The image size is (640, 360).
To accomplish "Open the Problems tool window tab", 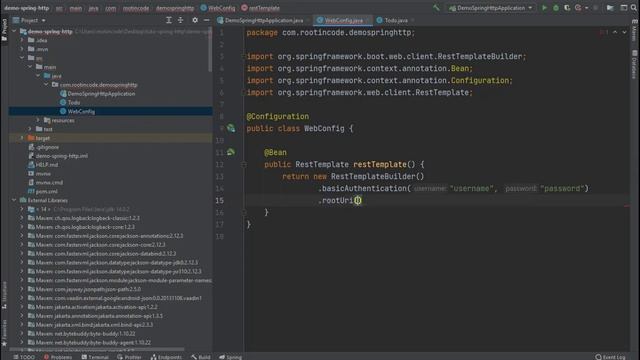I will coord(58,357).
